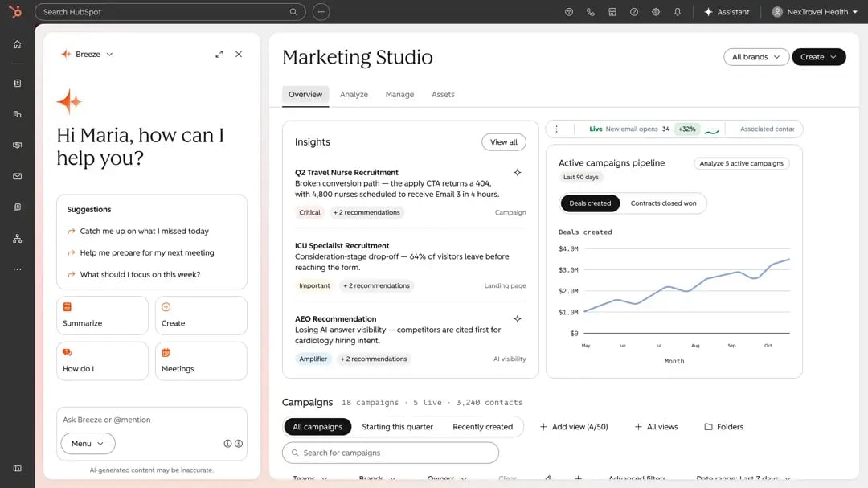
Task: Click the search magnifier icon in Search HubSpot
Action: pyautogui.click(x=293, y=11)
